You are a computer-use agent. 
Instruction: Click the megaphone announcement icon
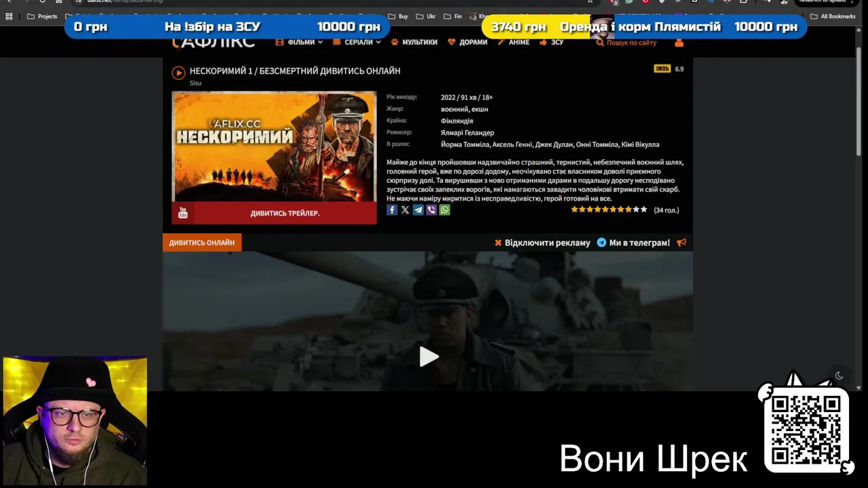(x=682, y=242)
